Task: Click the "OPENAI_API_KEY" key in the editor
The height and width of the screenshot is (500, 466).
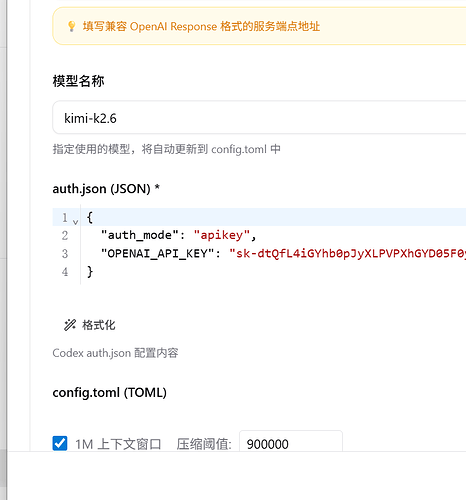Action: pos(157,253)
